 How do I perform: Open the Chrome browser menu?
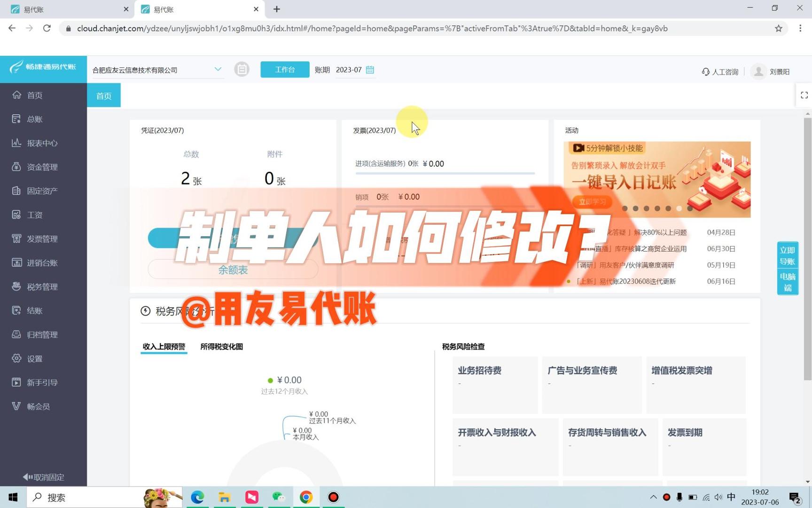[x=801, y=28]
